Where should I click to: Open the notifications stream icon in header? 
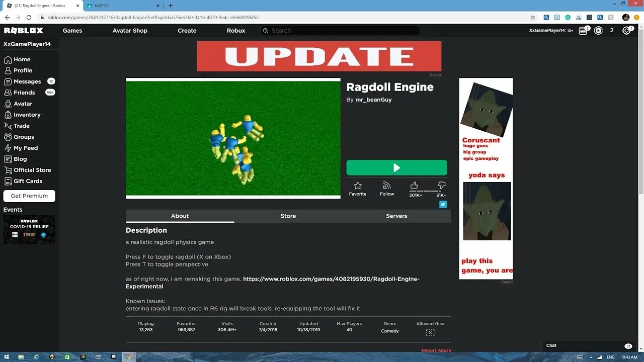point(583,31)
